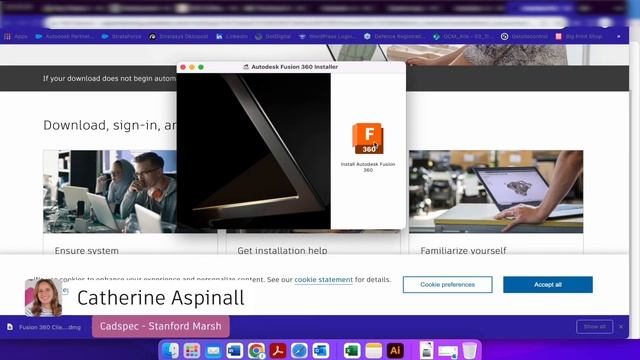Viewport: 640px width, 360px height.
Task: Click the people-at-laptops image above Ensure system
Action: (110, 191)
